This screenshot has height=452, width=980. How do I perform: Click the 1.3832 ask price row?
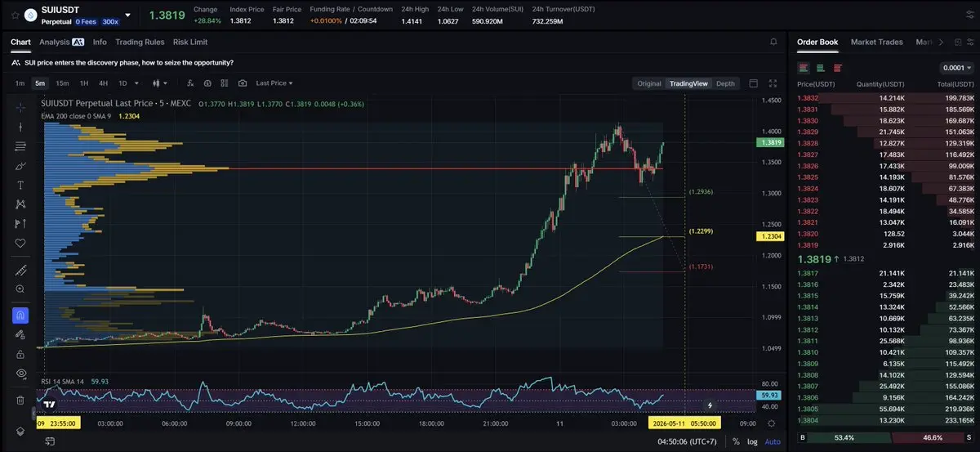885,98
